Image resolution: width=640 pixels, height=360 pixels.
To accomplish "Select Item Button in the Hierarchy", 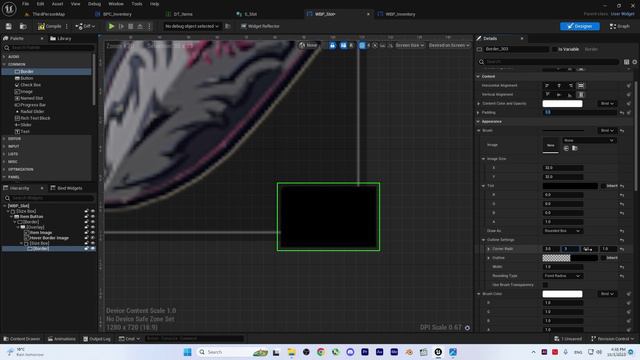I will (x=31, y=217).
